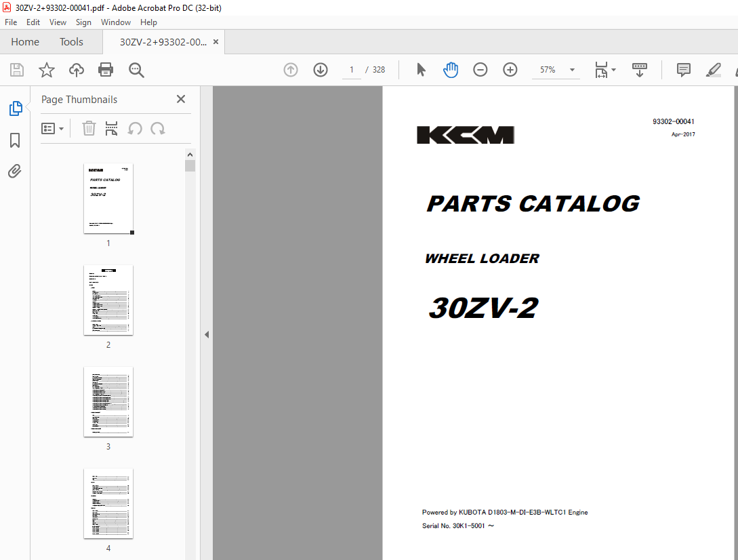738x560 pixels.
Task: Click the 'WHEEL LOADER' text
Action: click(482, 258)
